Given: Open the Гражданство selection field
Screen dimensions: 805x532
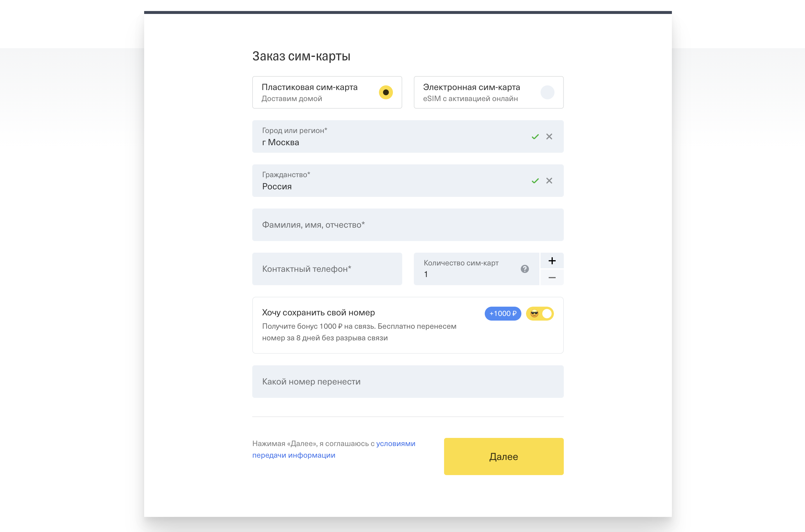Looking at the screenshot, I should 391,181.
